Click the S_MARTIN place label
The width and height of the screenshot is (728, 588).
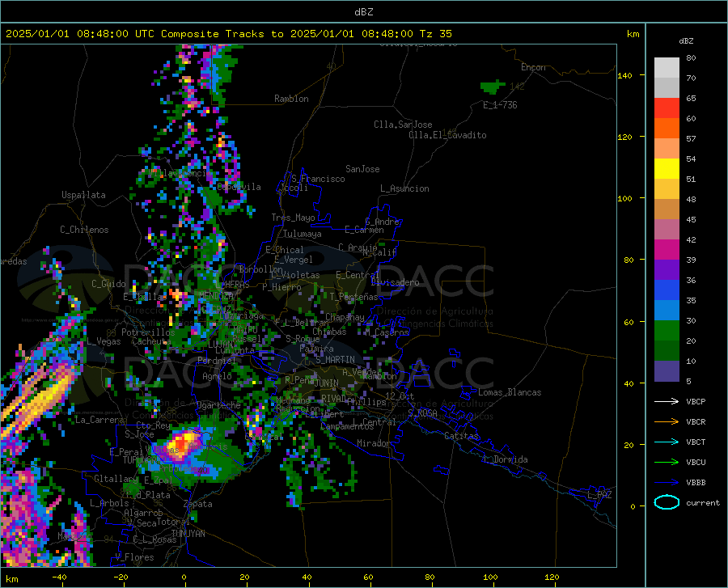[x=335, y=360]
